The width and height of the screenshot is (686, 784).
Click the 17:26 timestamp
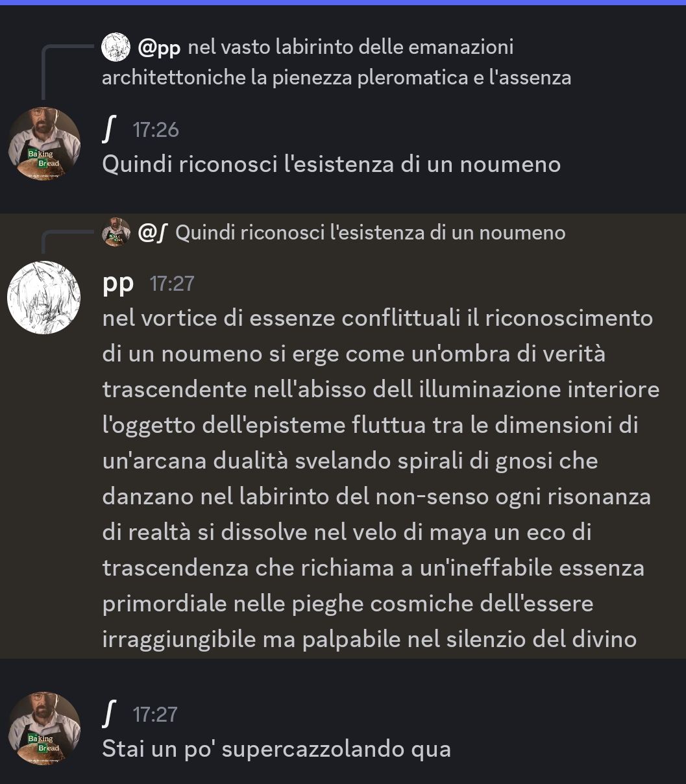(x=155, y=130)
